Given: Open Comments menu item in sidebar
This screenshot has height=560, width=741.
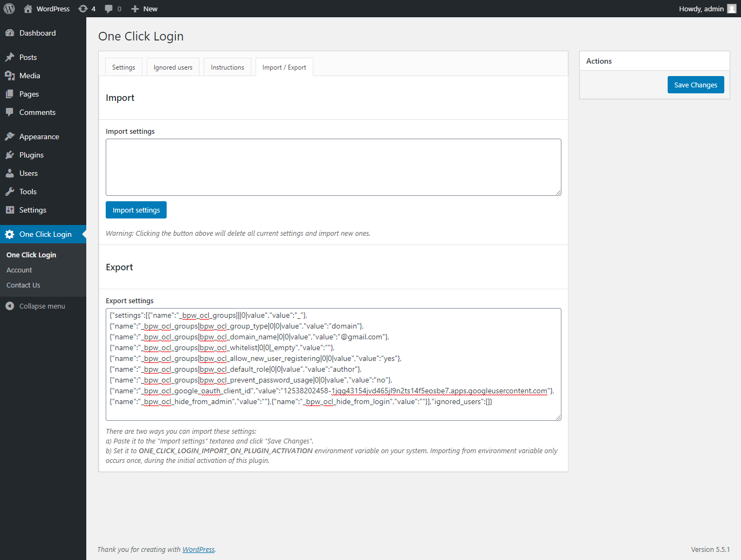Looking at the screenshot, I should click(43, 112).
